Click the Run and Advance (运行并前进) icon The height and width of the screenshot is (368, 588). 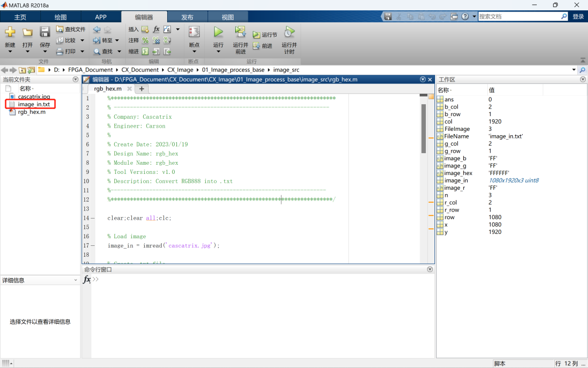(x=240, y=32)
